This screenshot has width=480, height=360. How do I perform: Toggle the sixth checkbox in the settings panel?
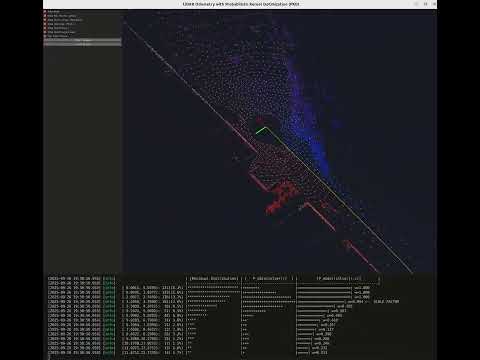pyautogui.click(x=45, y=32)
